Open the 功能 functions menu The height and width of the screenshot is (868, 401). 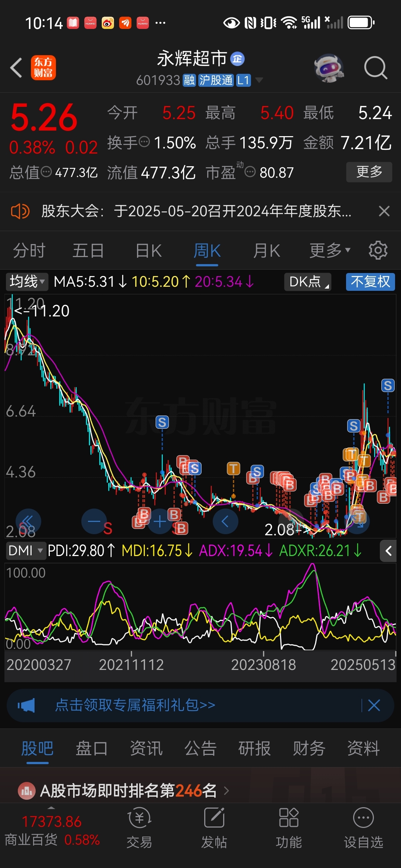click(x=289, y=828)
